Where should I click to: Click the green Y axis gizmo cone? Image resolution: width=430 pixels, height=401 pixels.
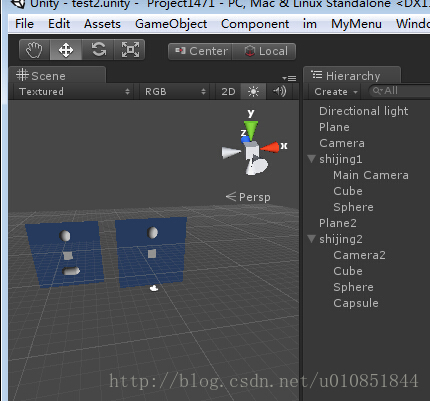click(251, 129)
